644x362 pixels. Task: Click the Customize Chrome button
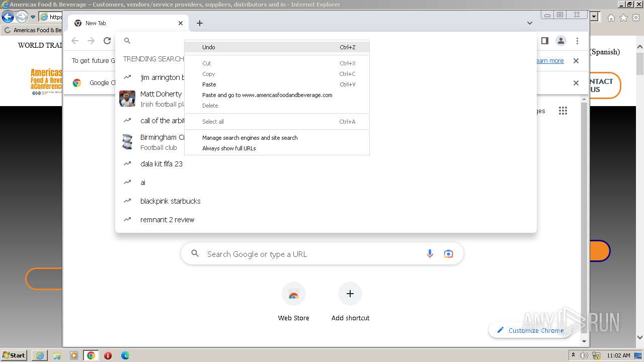(x=530, y=330)
